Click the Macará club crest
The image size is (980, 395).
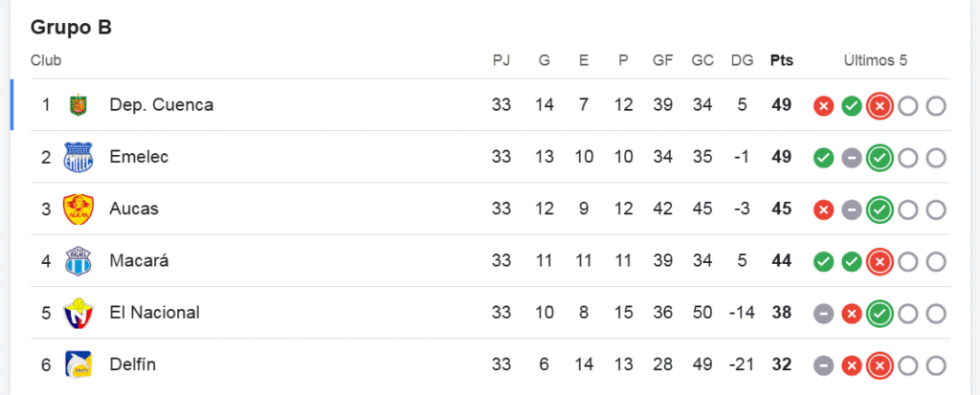(x=78, y=260)
